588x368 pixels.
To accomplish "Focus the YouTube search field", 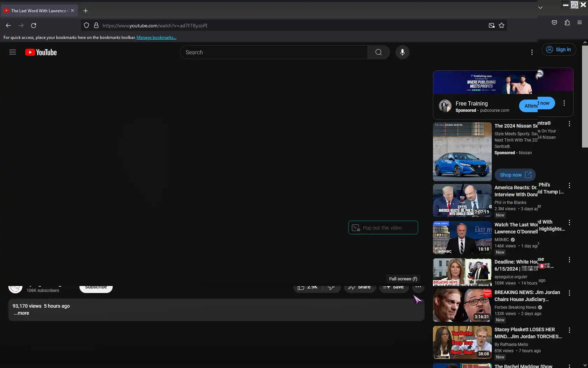I will pos(274,52).
